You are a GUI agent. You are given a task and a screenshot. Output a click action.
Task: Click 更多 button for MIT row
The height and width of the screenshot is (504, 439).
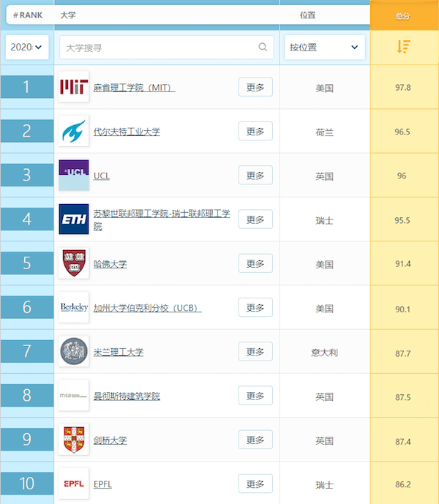255,87
